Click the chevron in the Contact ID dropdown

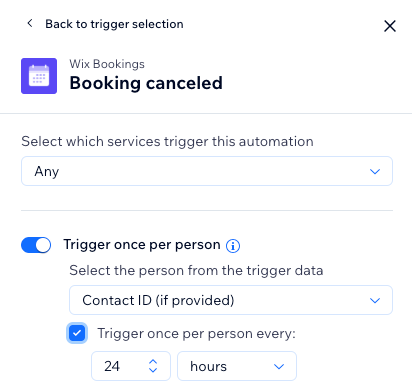click(x=375, y=300)
